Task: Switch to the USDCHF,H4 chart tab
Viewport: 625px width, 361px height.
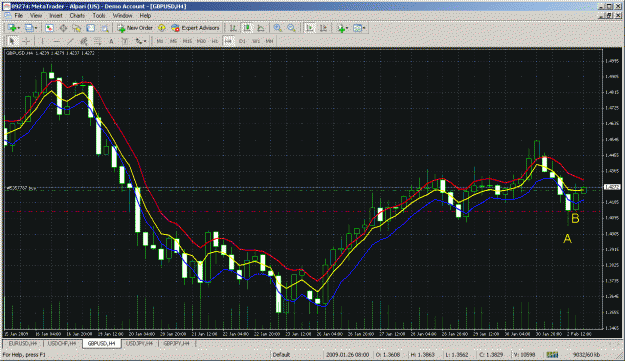Action: click(x=62, y=343)
